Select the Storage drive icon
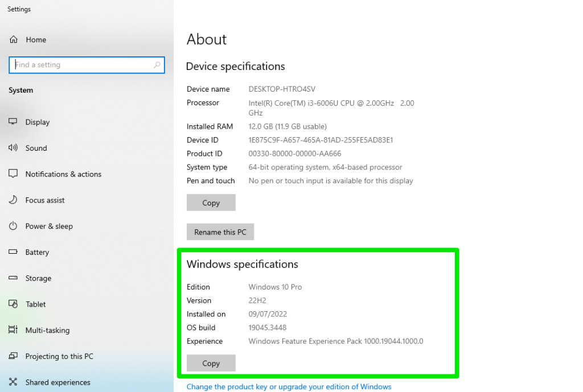This screenshot has width=583, height=392. [14, 278]
